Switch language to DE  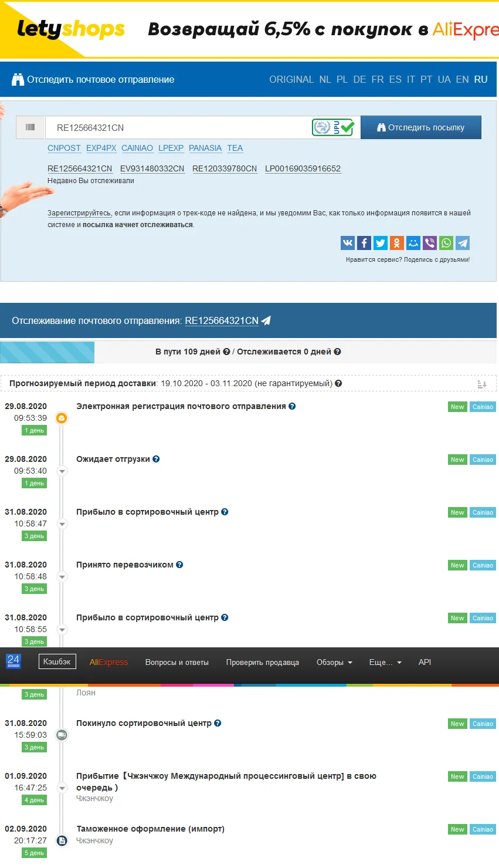pos(359,79)
